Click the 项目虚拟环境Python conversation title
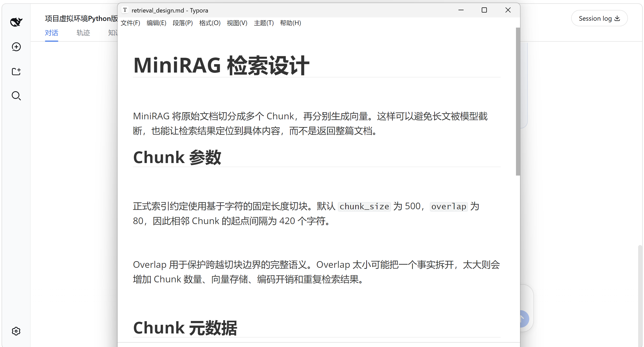The height and width of the screenshot is (347, 644). pyautogui.click(x=81, y=18)
